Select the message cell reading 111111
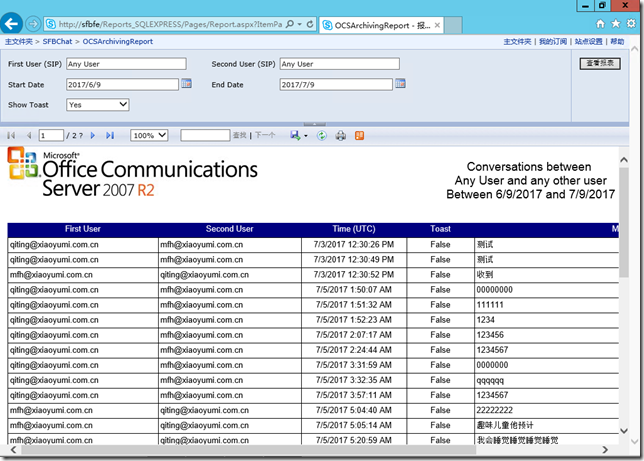 tap(547, 305)
